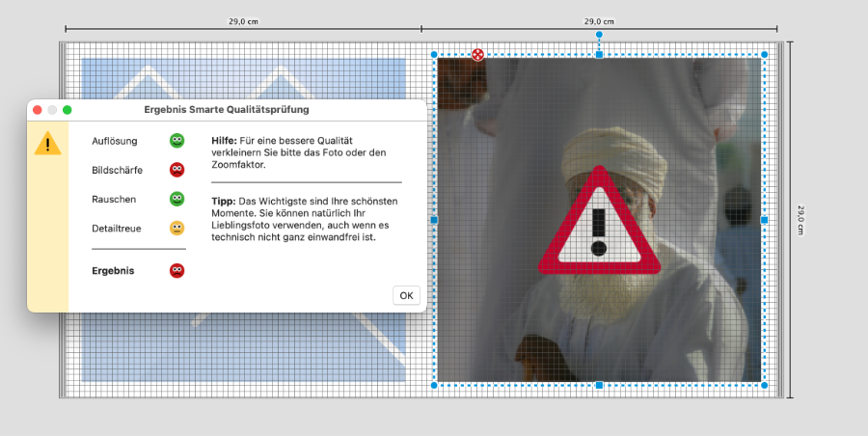Click the vertical 29,0 cm height measurement
Screen dimensions: 868x436
coord(801,220)
